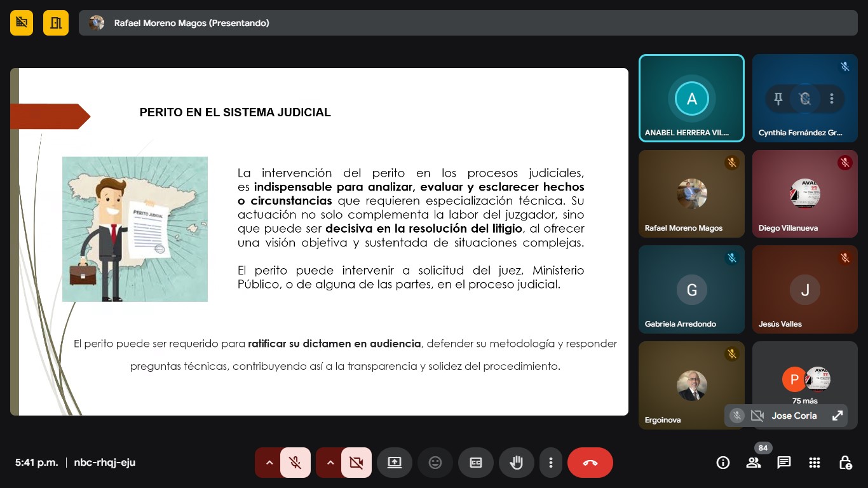Open the people panel showing 84 participants

pos(754,463)
